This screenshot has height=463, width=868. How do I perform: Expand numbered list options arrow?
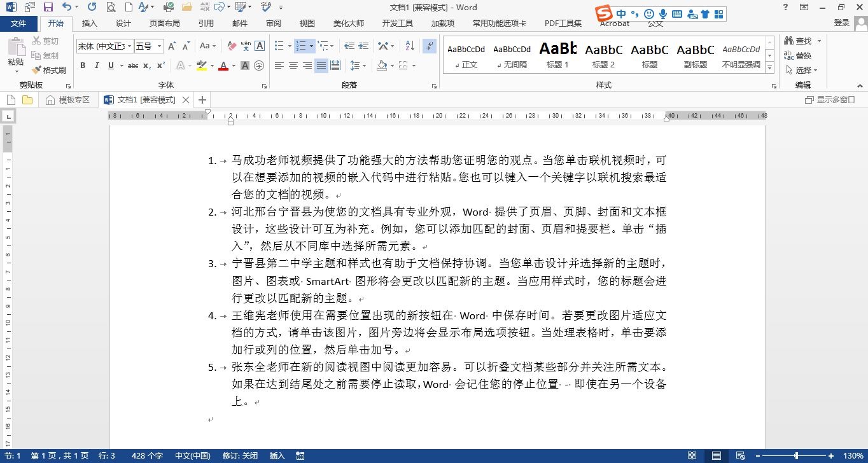coord(311,46)
